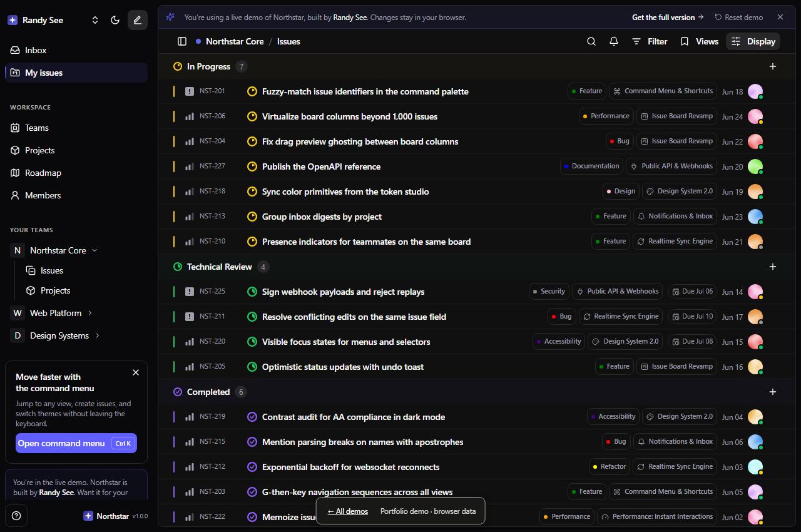
Task: Open the workspace switcher arrows beside Randy See
Action: [95, 20]
